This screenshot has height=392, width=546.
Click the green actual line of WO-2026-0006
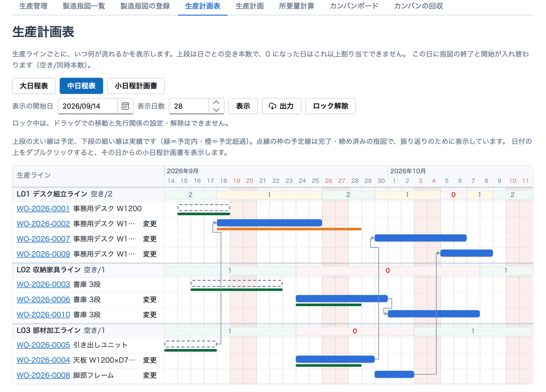[329, 305]
